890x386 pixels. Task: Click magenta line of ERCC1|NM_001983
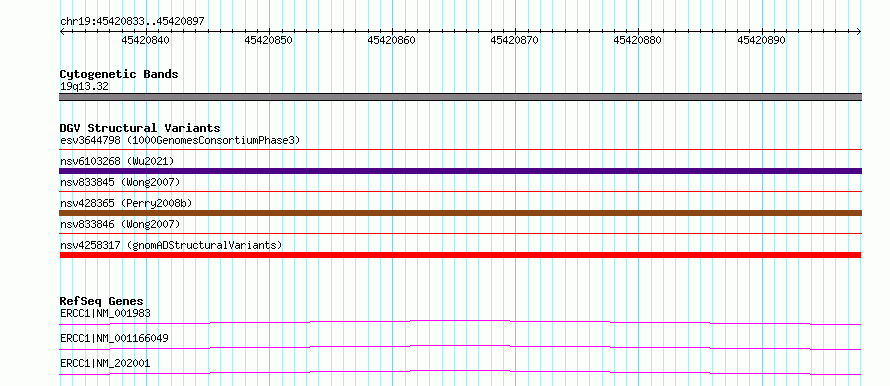click(x=461, y=322)
